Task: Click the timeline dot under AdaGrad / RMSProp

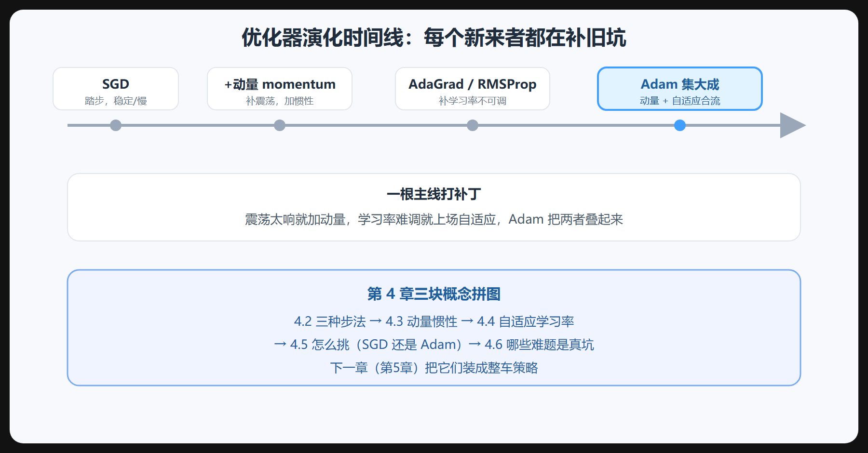Action: pyautogui.click(x=473, y=125)
